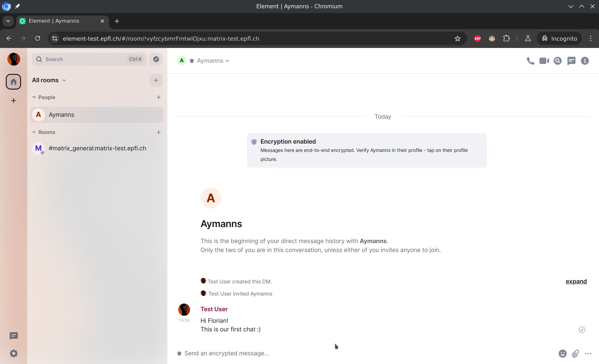Open Explore rooms compass icon

click(156, 59)
